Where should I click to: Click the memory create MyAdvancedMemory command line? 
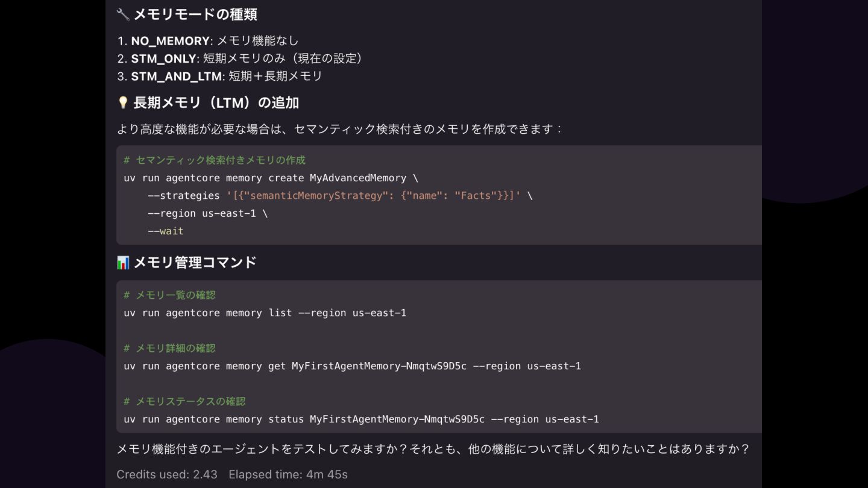click(271, 178)
